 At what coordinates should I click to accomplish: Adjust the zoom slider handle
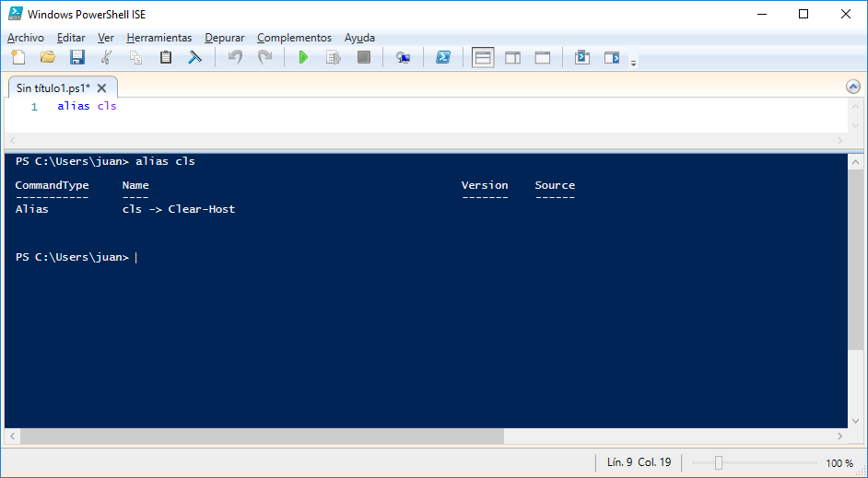click(719, 462)
